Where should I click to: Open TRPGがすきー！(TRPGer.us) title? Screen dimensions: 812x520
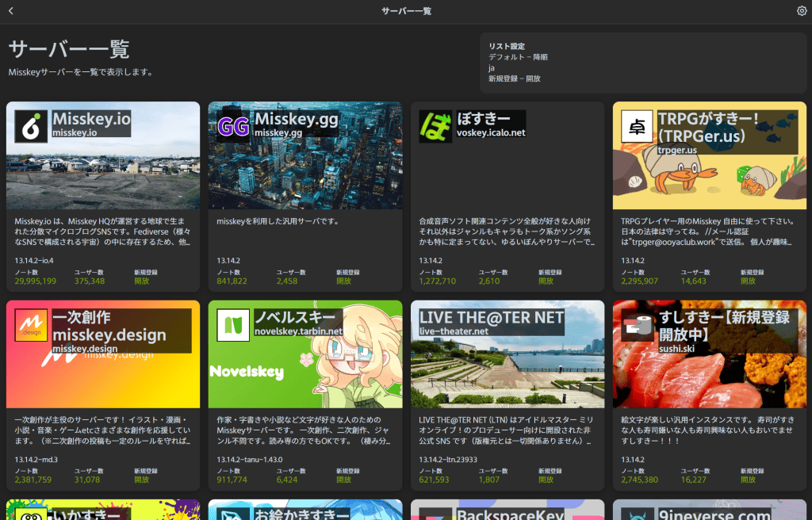(708, 127)
